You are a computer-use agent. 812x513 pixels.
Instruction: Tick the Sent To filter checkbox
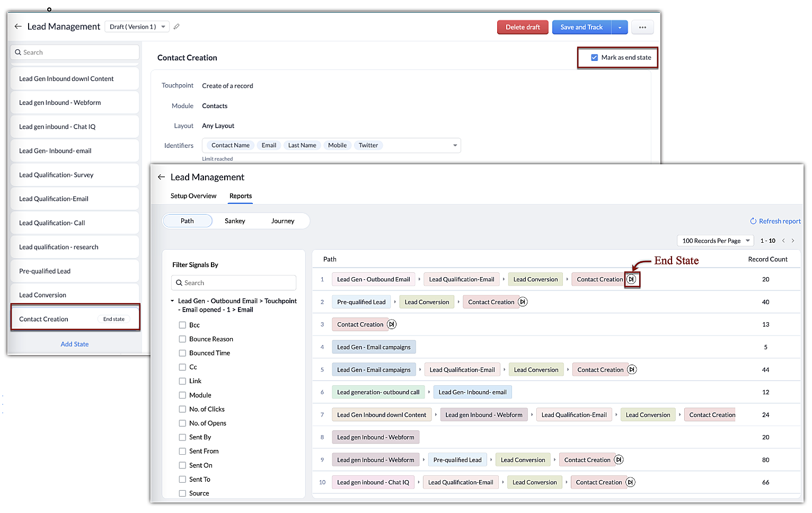(182, 480)
